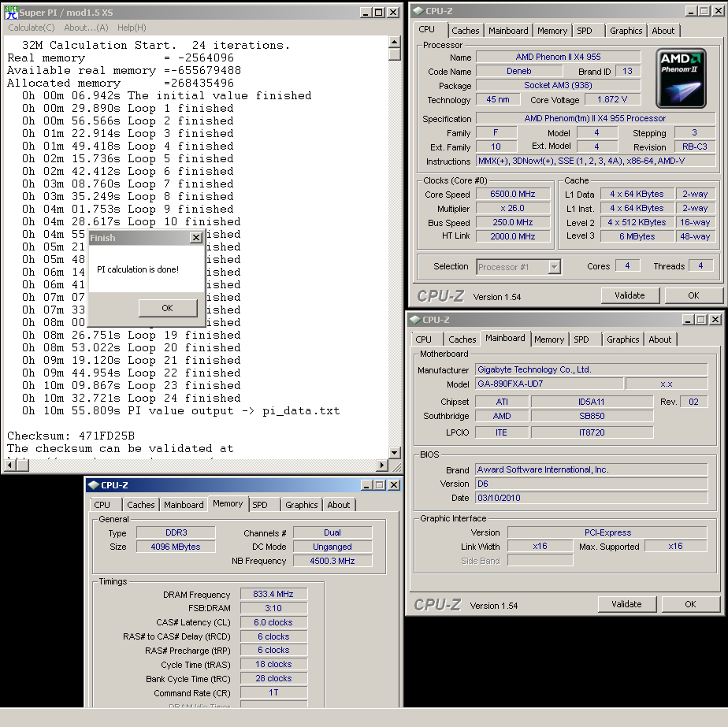Switch to Memory tab in top CPU-Z window
Screen dimensions: 728x727
pyautogui.click(x=552, y=31)
